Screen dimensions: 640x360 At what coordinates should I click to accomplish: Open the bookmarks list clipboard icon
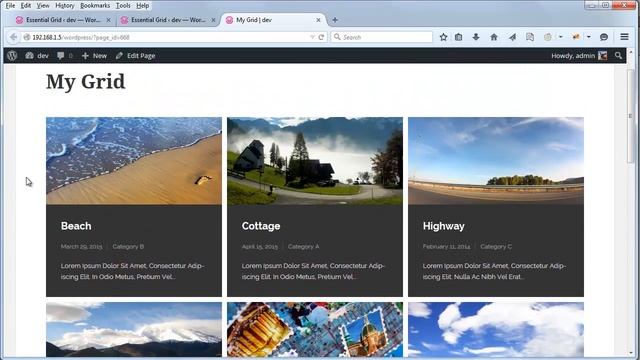(459, 37)
